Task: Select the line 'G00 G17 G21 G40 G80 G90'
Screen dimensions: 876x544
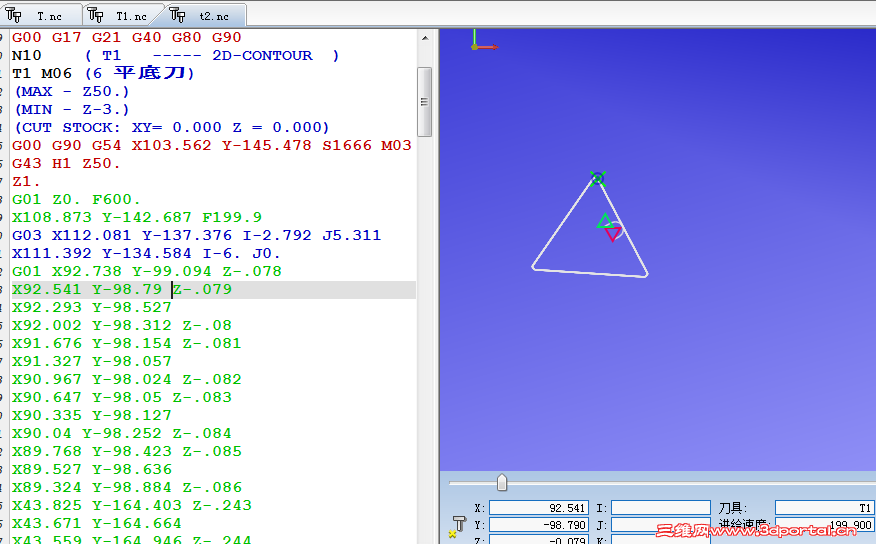Action: (126, 37)
